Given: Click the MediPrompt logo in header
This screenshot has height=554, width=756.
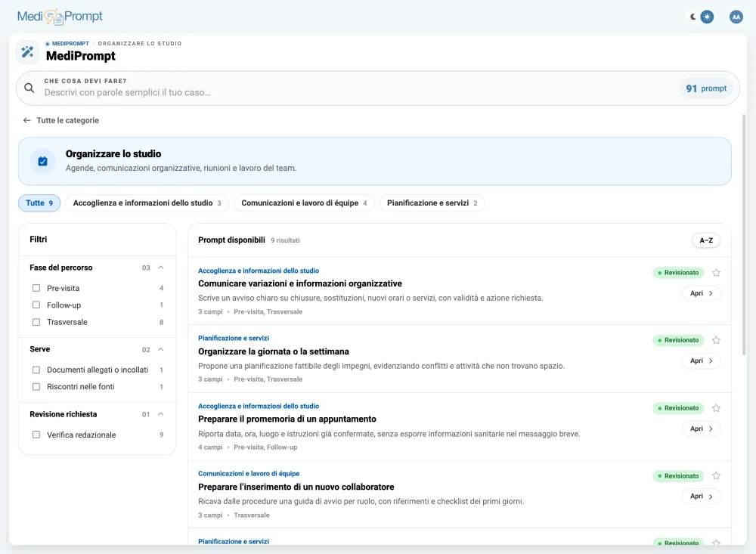Looking at the screenshot, I should click(60, 17).
